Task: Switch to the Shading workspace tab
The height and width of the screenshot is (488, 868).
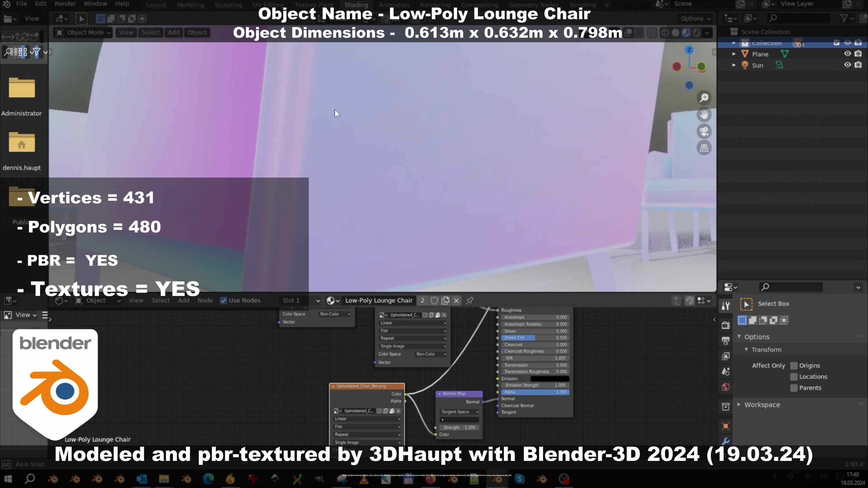Action: 356,5
